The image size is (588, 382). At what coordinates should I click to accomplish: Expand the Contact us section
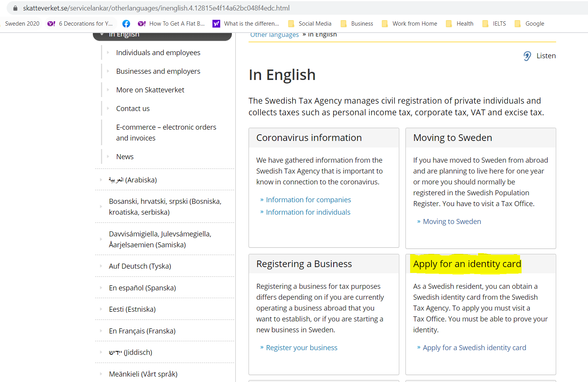[132, 108]
